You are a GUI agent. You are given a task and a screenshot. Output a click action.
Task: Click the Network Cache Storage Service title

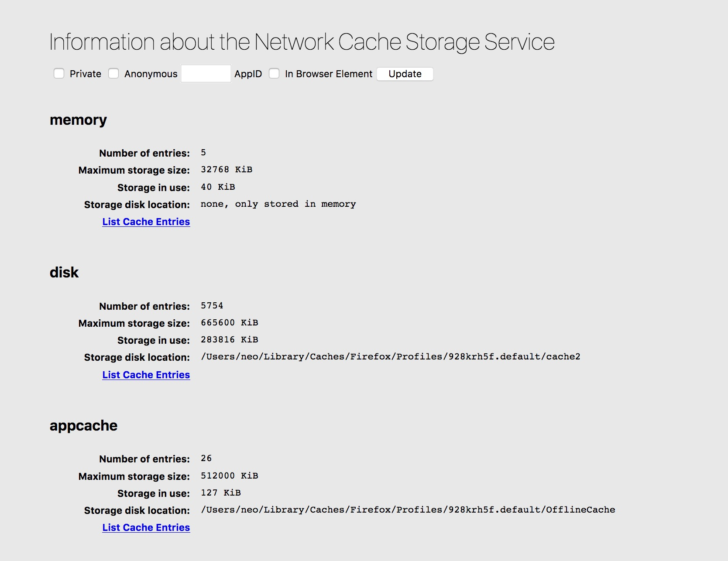pos(302,42)
